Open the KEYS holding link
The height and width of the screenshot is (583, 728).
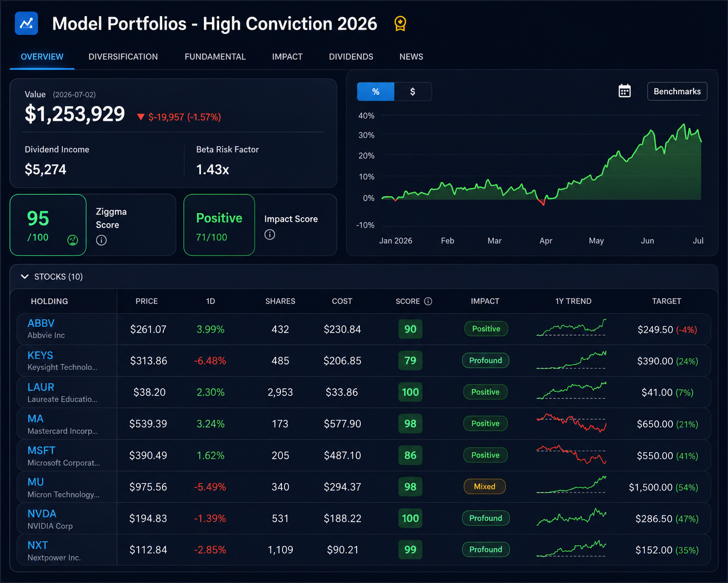coord(40,355)
